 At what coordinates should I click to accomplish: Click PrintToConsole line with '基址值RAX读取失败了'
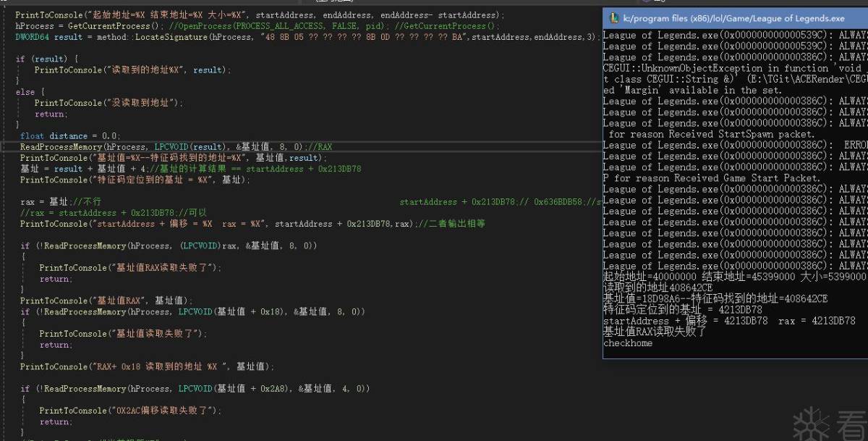pos(131,268)
